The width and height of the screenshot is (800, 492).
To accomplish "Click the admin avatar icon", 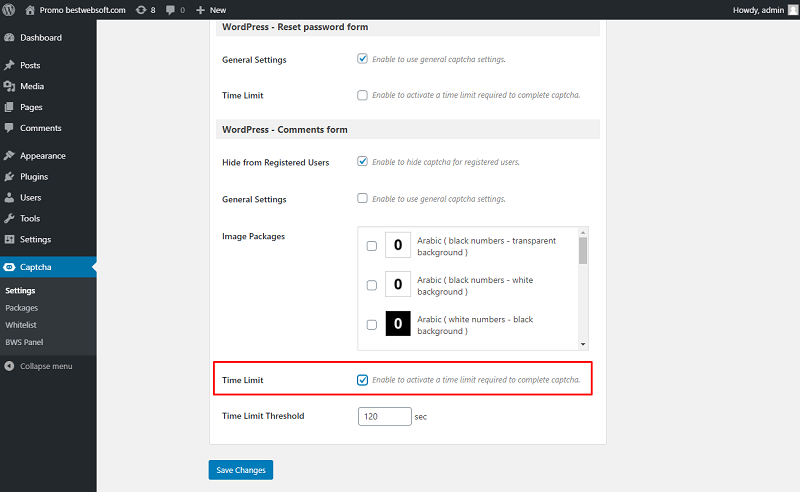I will pyautogui.click(x=793, y=10).
